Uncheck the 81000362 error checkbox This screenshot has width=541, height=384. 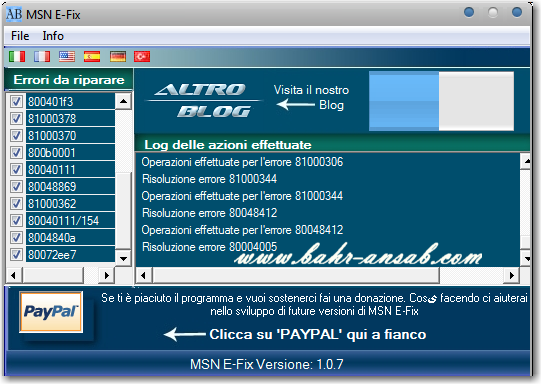(x=16, y=203)
